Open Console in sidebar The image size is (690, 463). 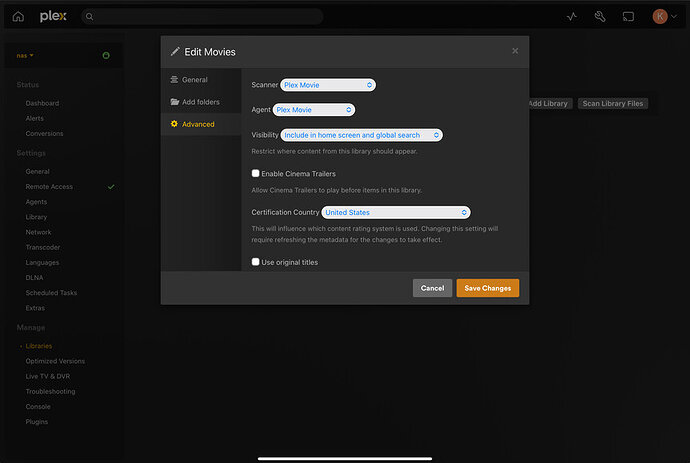(x=38, y=407)
